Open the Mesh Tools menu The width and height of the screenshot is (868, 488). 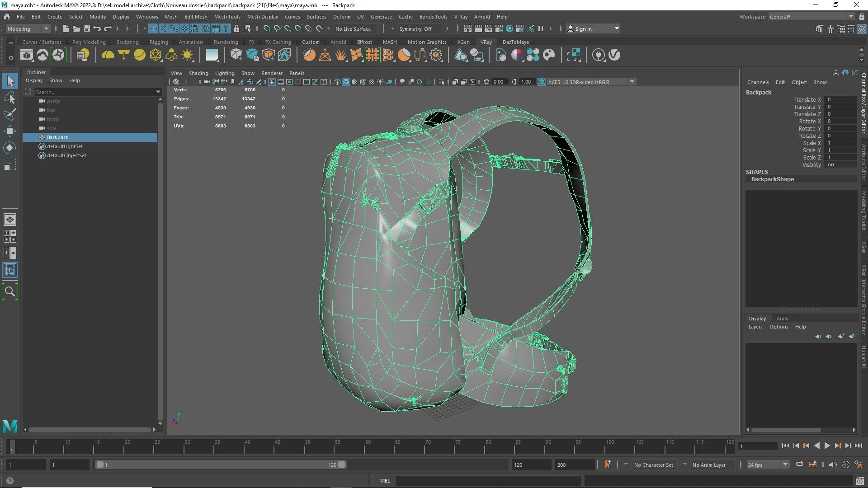pos(227,17)
